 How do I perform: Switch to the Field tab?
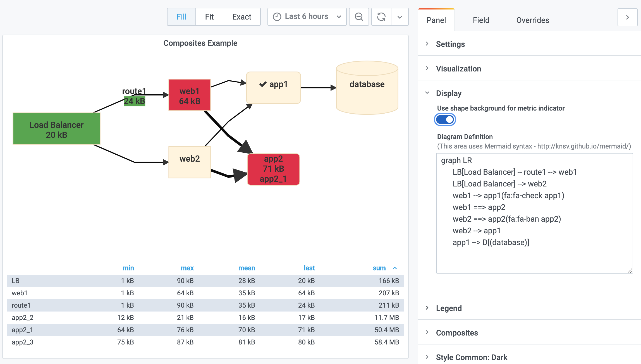pos(481,20)
